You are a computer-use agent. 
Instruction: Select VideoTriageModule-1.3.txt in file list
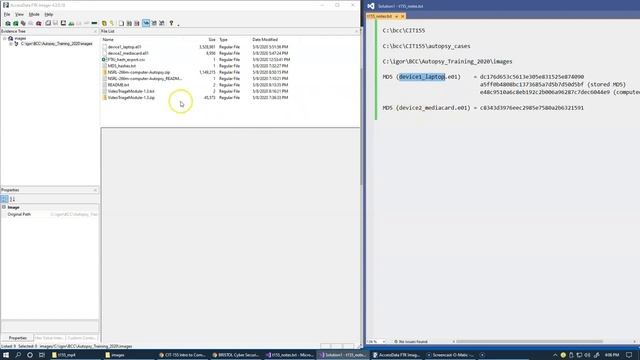pyautogui.click(x=131, y=91)
